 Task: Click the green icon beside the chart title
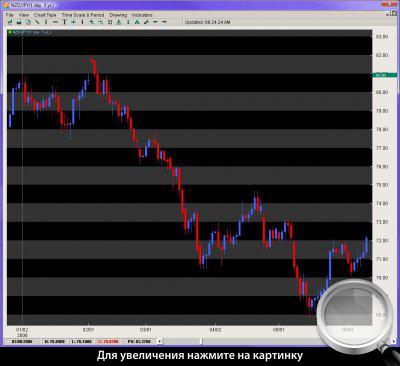pos(10,32)
